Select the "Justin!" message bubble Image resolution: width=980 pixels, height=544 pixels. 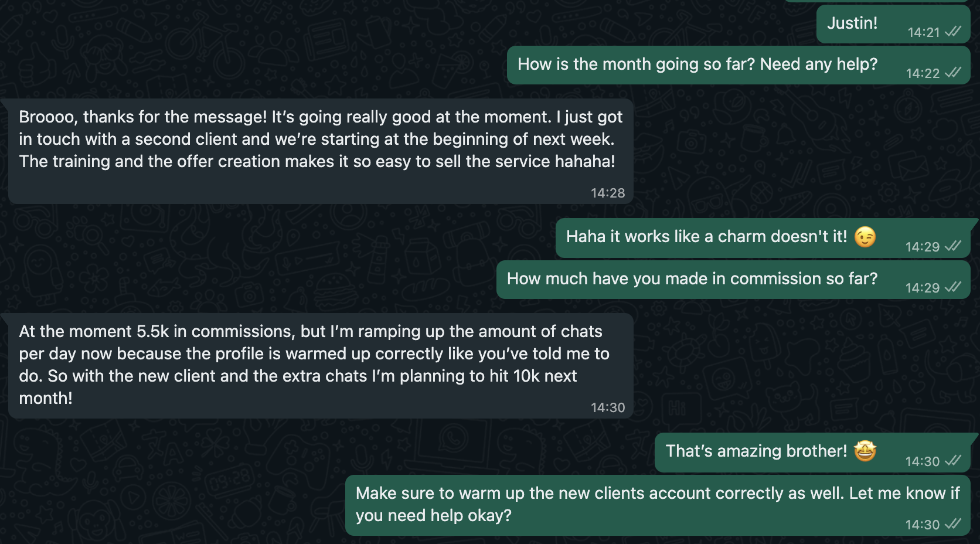852,23
